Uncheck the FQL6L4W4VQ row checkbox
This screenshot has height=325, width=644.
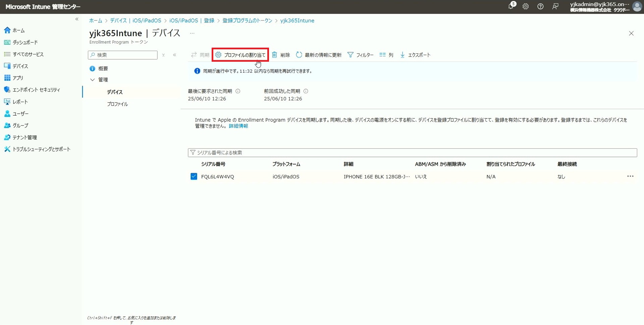click(x=194, y=176)
